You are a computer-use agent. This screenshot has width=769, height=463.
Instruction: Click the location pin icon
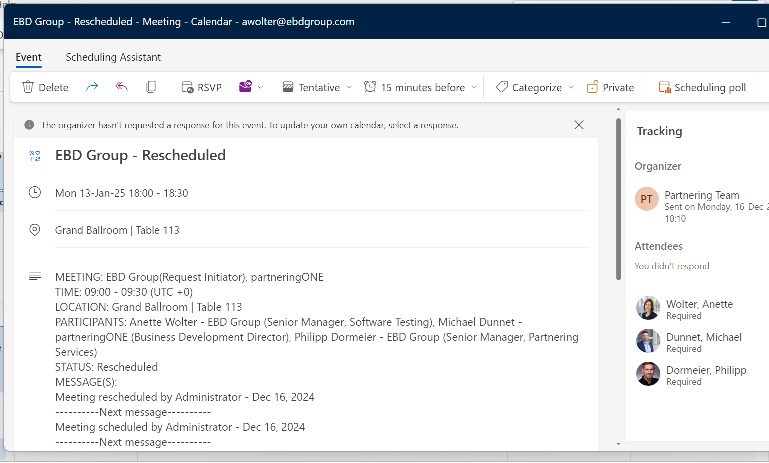click(35, 230)
